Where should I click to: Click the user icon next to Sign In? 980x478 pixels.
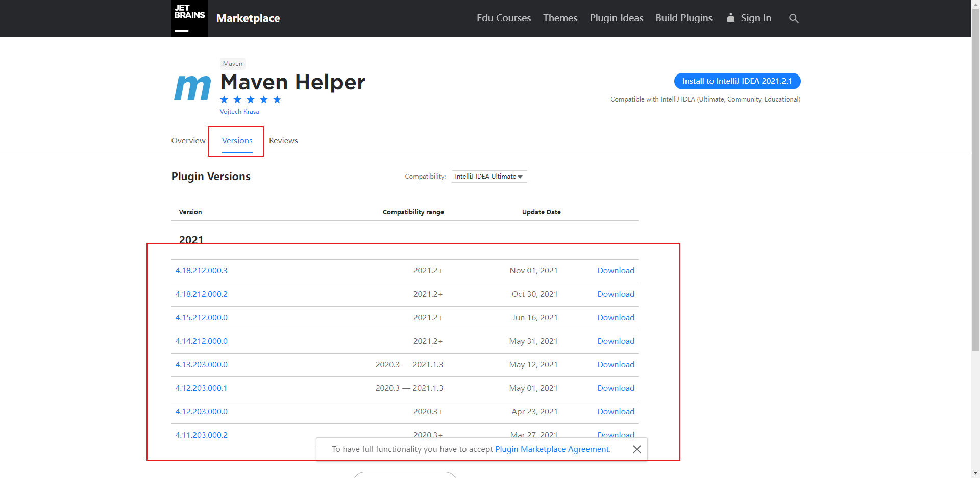click(x=730, y=18)
